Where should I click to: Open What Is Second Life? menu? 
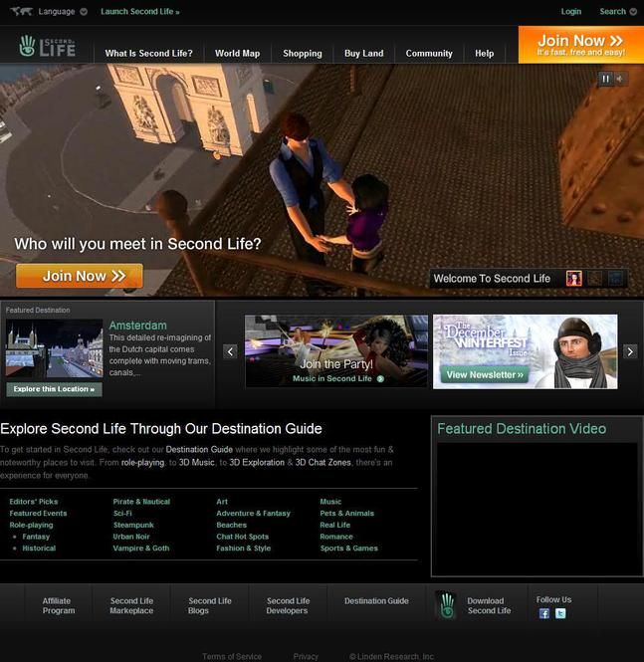pos(148,53)
